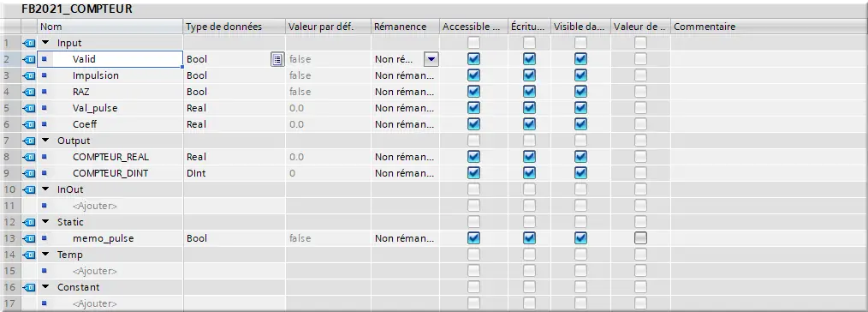Uncheck Accessible checkbox for Valid
Viewport: 868px width, 312px height.
(x=474, y=59)
